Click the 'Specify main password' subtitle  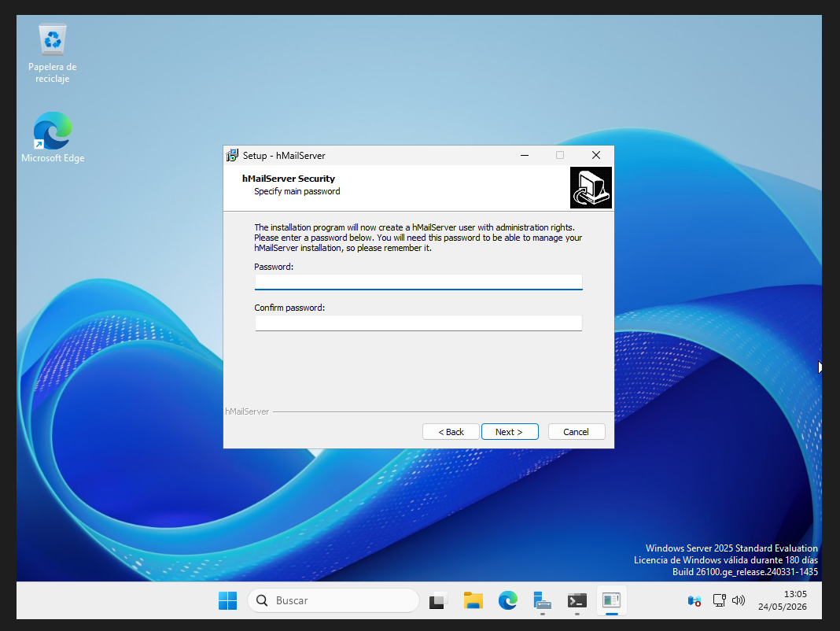(x=297, y=191)
